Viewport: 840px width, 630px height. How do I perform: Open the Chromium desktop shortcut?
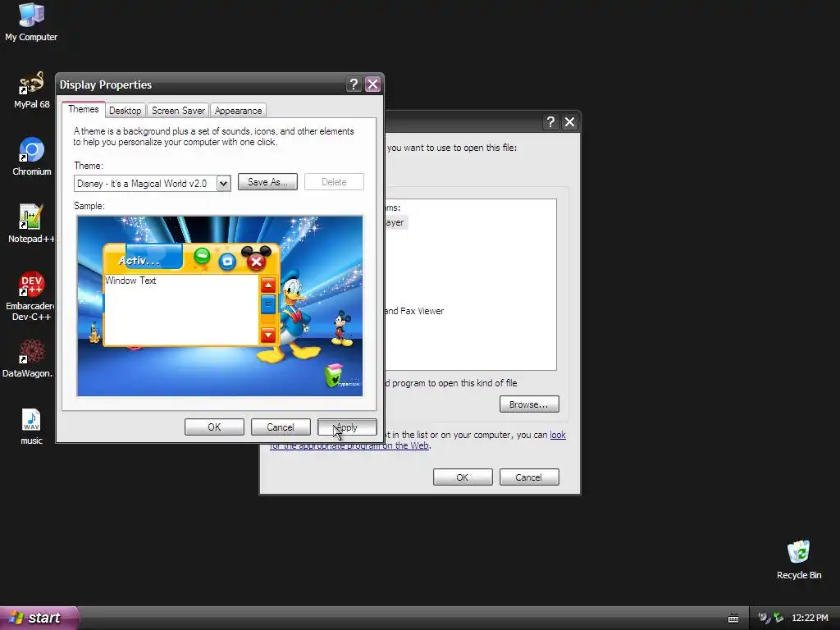pos(32,157)
